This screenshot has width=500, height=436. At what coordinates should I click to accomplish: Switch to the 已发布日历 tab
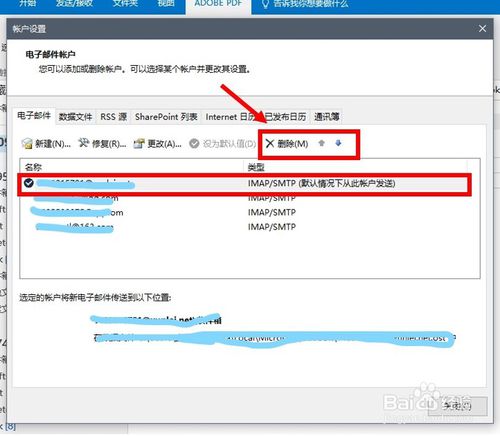click(285, 117)
